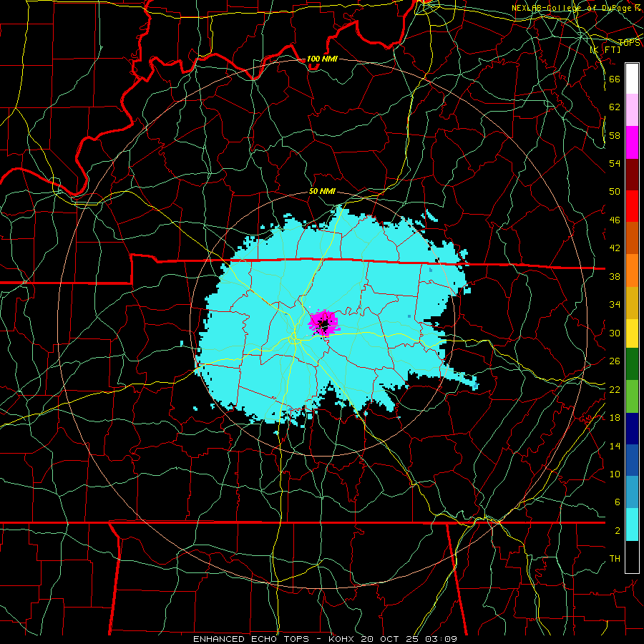Click the '50' legend scale value
The height and width of the screenshot is (644, 644).
(615, 192)
